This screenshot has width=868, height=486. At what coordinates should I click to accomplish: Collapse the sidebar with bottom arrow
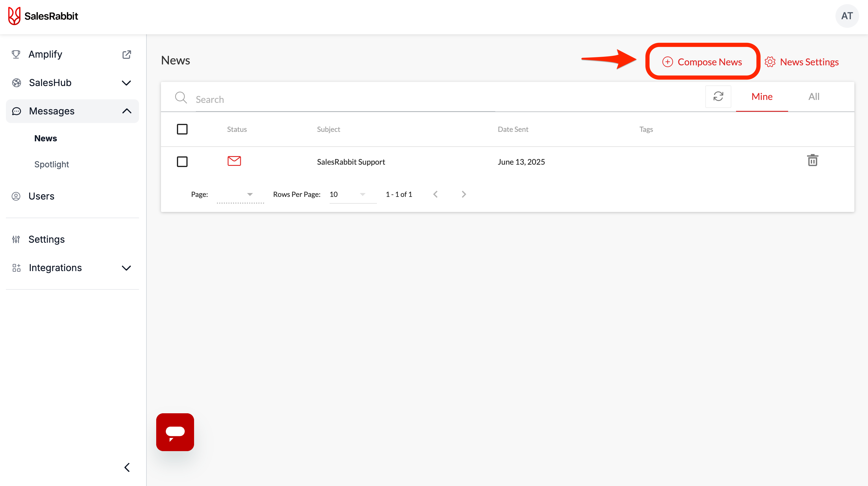click(x=127, y=467)
